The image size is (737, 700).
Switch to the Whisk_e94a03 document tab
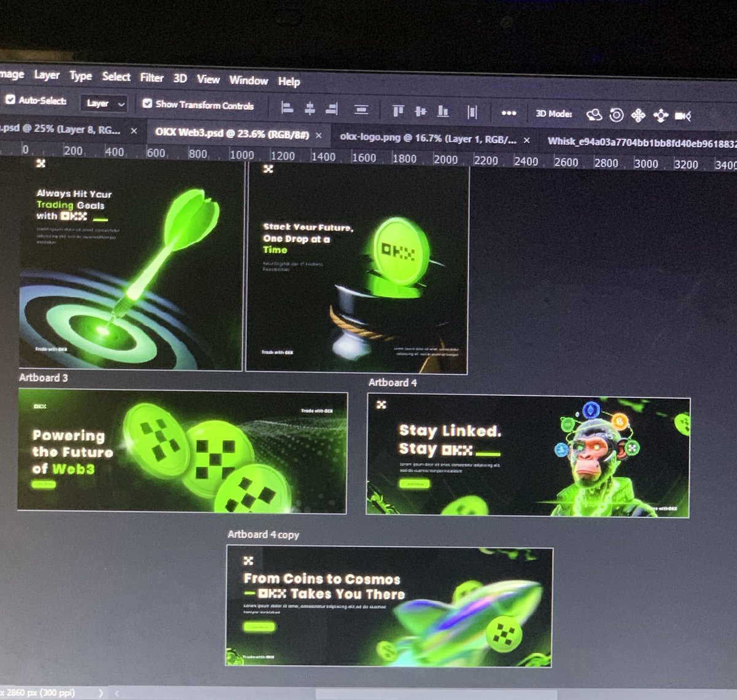[641, 142]
